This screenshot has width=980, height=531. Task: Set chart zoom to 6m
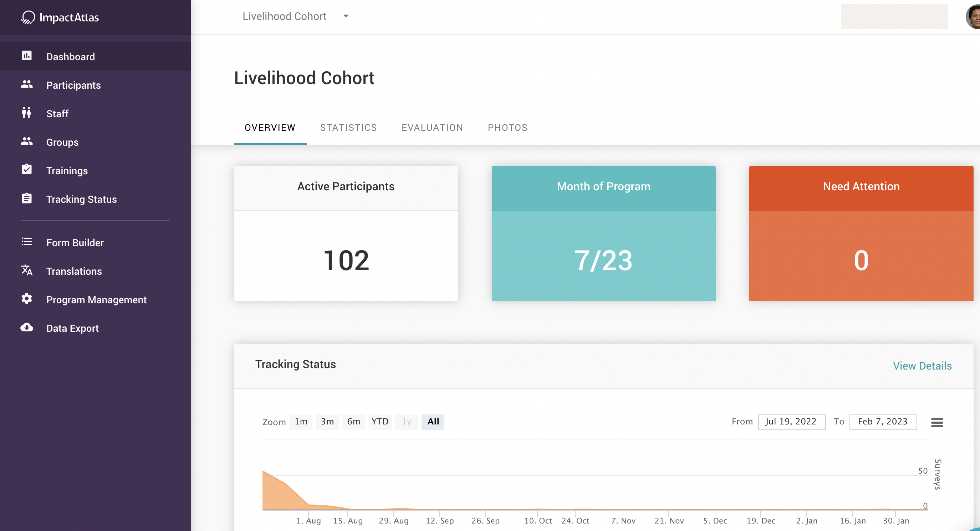pos(353,422)
